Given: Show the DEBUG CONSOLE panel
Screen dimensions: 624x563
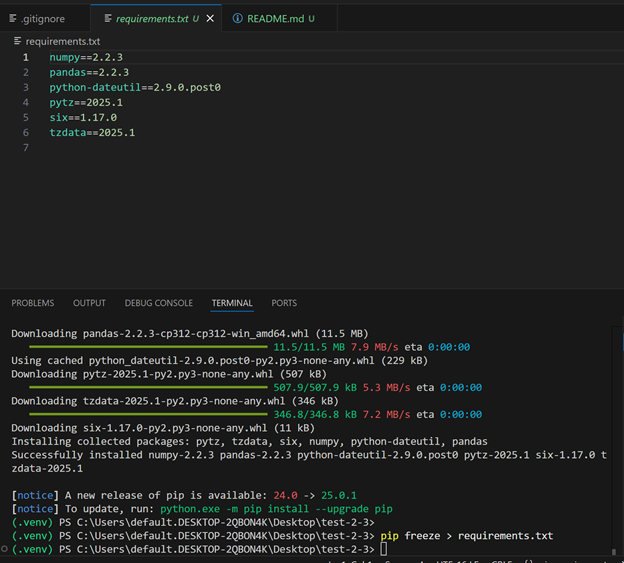Looking at the screenshot, I should [158, 303].
